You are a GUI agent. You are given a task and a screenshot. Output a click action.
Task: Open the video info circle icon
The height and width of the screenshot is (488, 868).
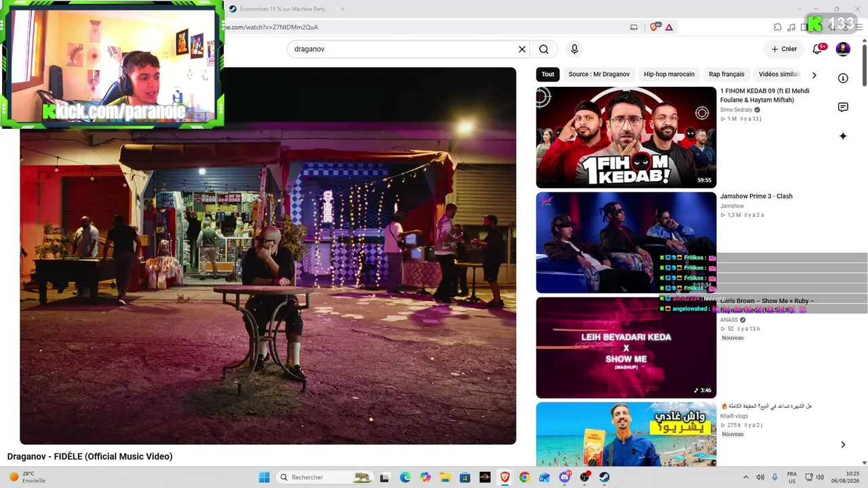[x=843, y=78]
